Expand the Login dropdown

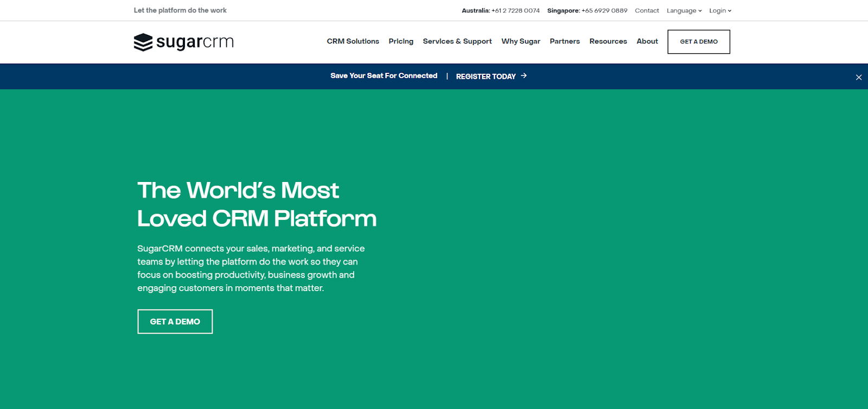point(720,10)
